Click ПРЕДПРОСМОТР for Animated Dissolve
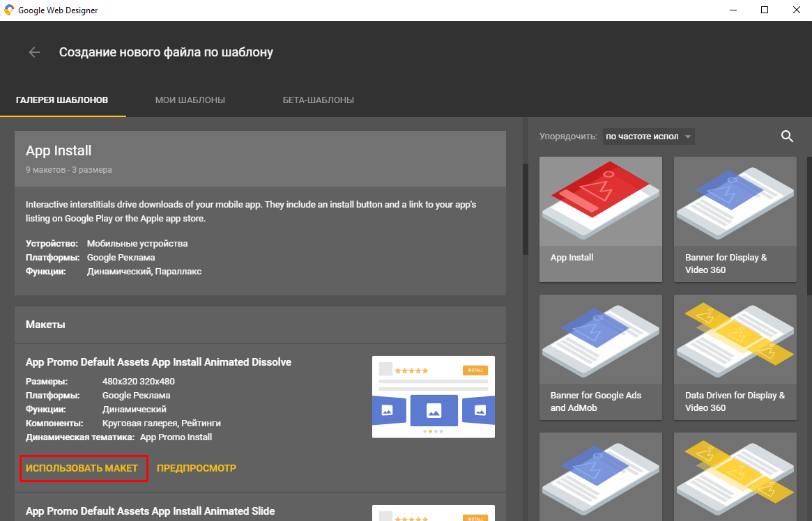The height and width of the screenshot is (521, 812). (x=197, y=468)
